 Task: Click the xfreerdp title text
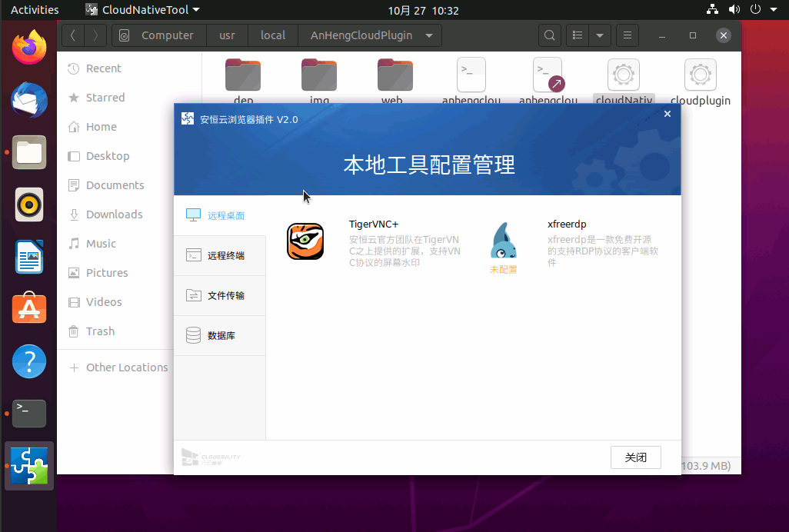tap(567, 224)
